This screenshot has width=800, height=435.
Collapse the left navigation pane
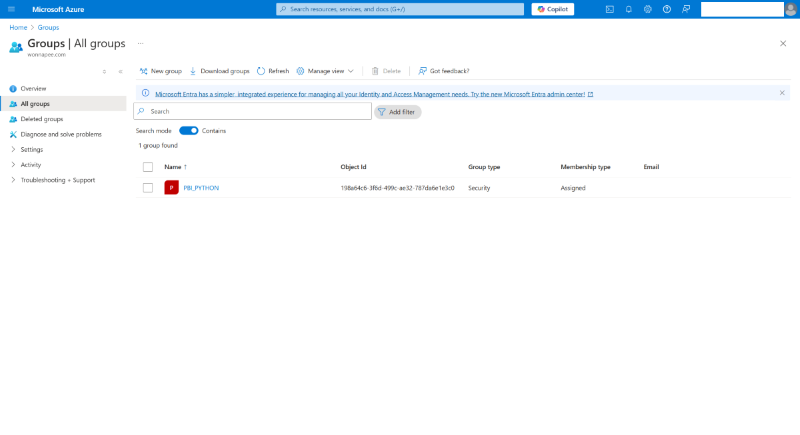tap(120, 71)
